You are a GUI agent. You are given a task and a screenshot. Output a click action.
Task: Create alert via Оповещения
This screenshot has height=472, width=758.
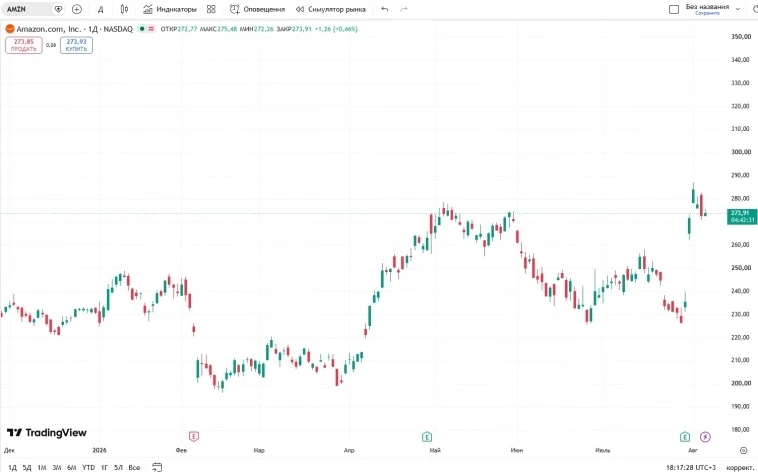[257, 9]
